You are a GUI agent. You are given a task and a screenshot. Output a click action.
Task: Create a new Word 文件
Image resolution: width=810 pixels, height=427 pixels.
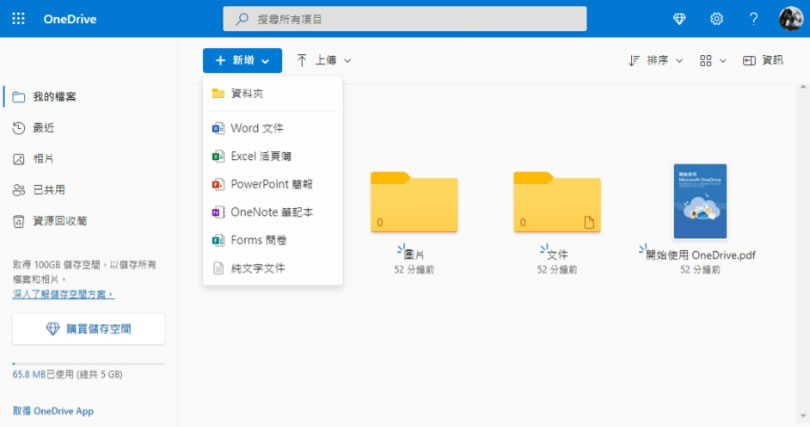(x=273, y=128)
